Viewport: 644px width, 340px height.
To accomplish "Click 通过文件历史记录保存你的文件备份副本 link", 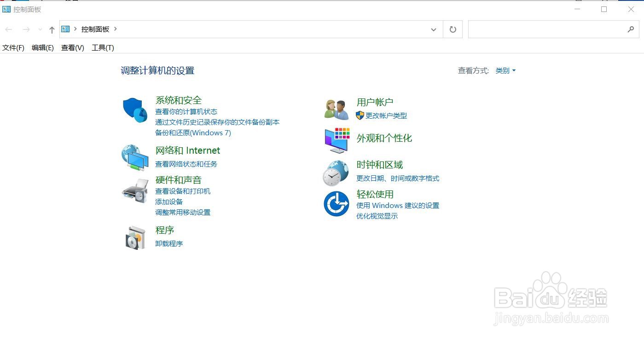I will coord(217,122).
